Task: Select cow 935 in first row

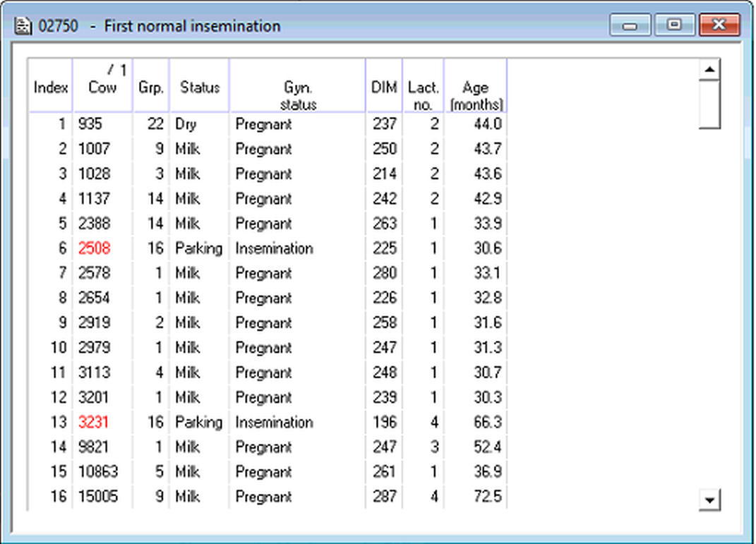Action: pyautogui.click(x=90, y=124)
